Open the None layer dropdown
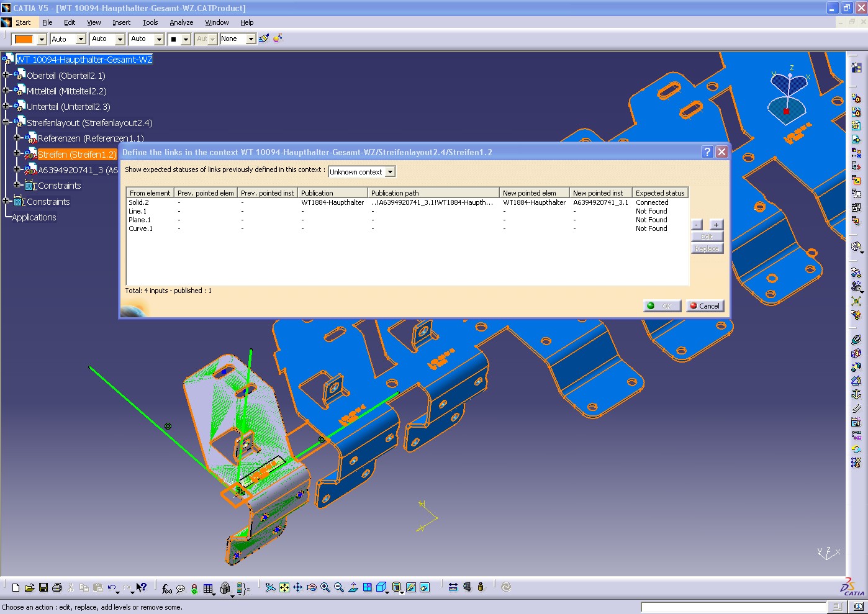868x614 pixels. [x=251, y=39]
